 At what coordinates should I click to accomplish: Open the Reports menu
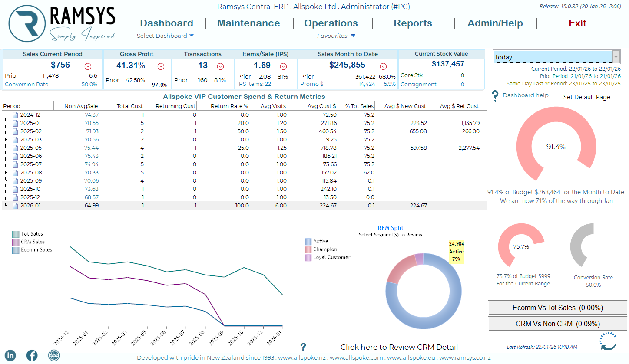(x=413, y=23)
